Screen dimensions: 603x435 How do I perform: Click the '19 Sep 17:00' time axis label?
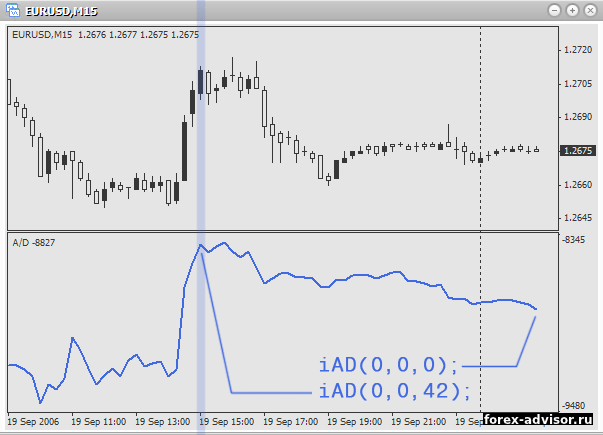pos(291,422)
